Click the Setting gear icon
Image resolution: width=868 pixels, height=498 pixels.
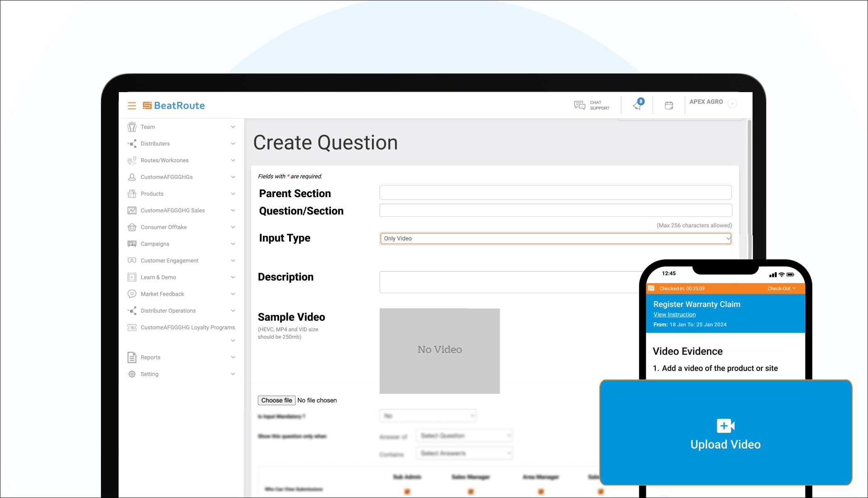132,374
